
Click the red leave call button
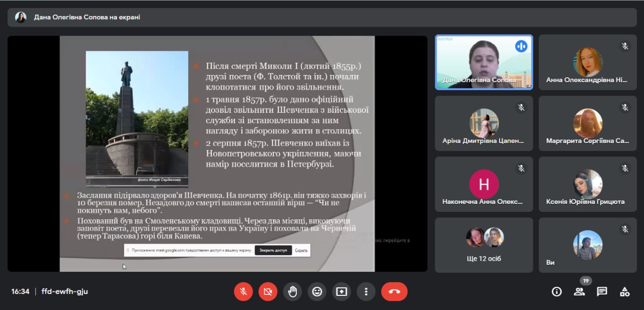[394, 291]
